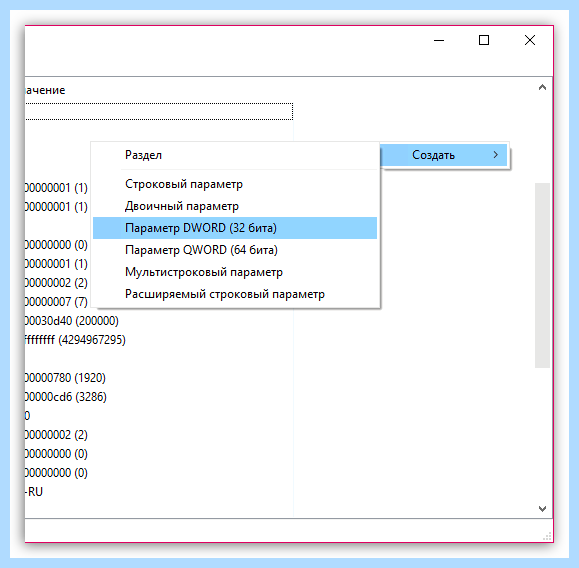Viewport: 579px width, 568px height.
Task: Click the Значение column header
Action: (45, 90)
